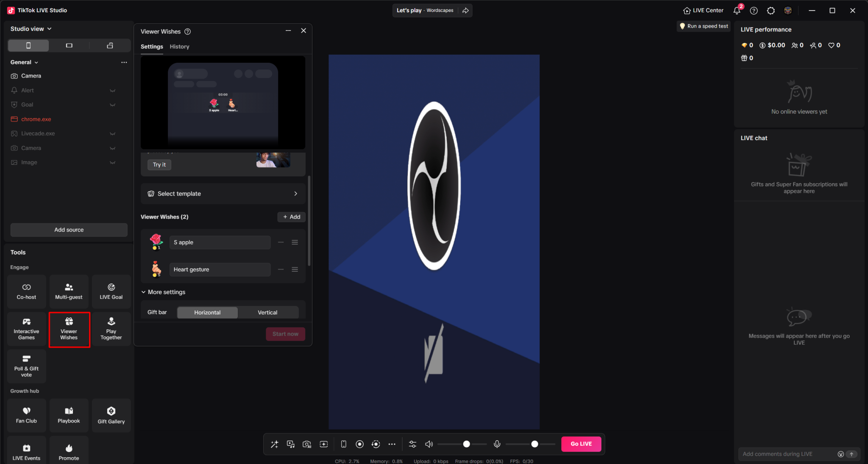Select Vertical gift bar option
868x464 pixels.
point(267,312)
